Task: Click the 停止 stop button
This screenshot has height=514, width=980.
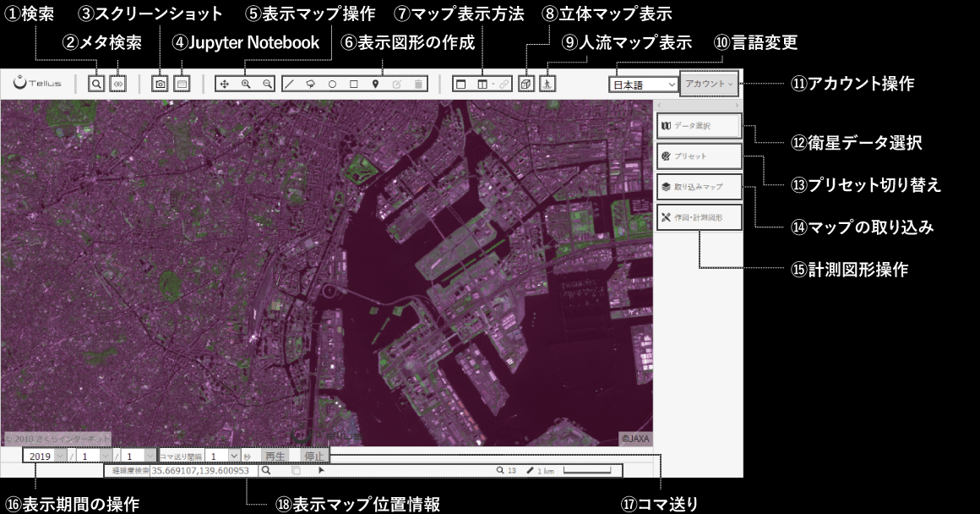Action: coord(313,456)
